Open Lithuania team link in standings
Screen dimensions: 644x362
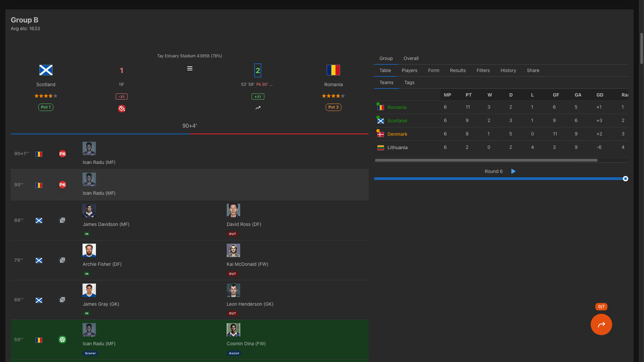[x=397, y=147]
